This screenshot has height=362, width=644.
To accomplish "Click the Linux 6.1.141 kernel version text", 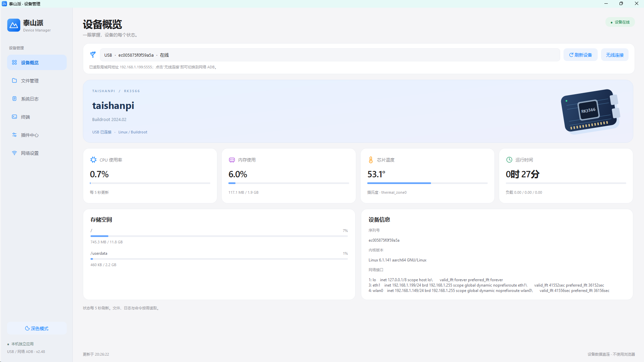I will point(397,260).
